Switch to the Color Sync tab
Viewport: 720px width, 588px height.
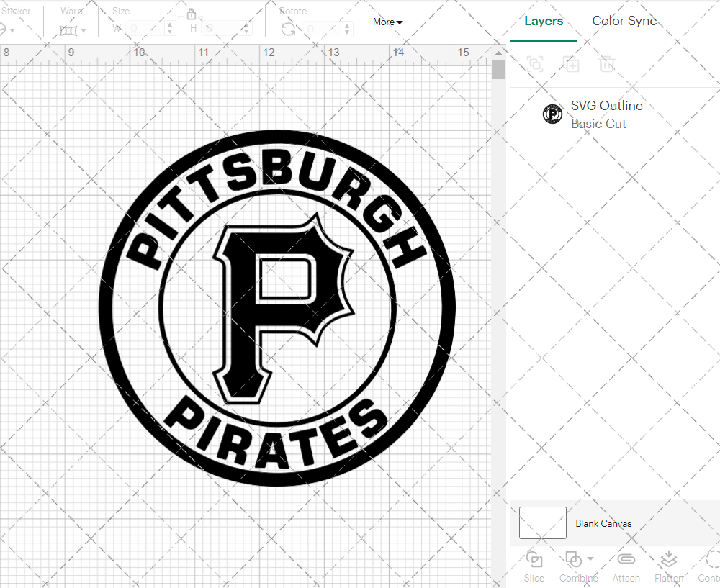(x=624, y=21)
